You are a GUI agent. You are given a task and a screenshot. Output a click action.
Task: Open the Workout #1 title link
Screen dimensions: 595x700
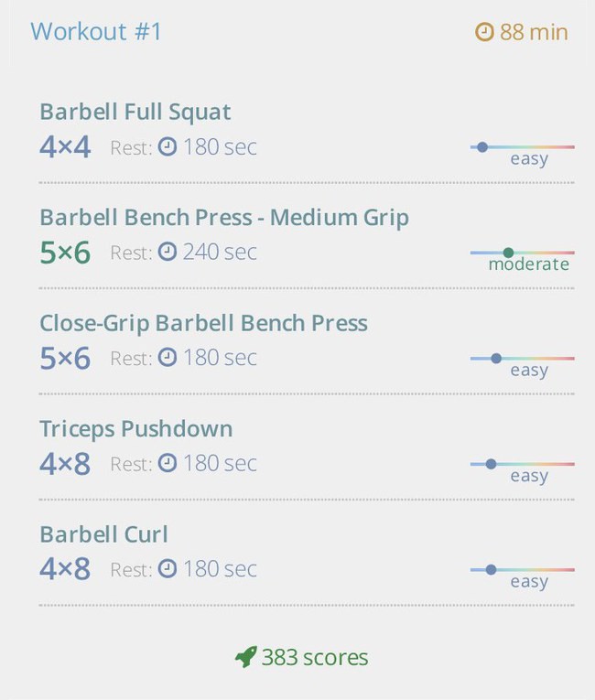[x=95, y=31]
